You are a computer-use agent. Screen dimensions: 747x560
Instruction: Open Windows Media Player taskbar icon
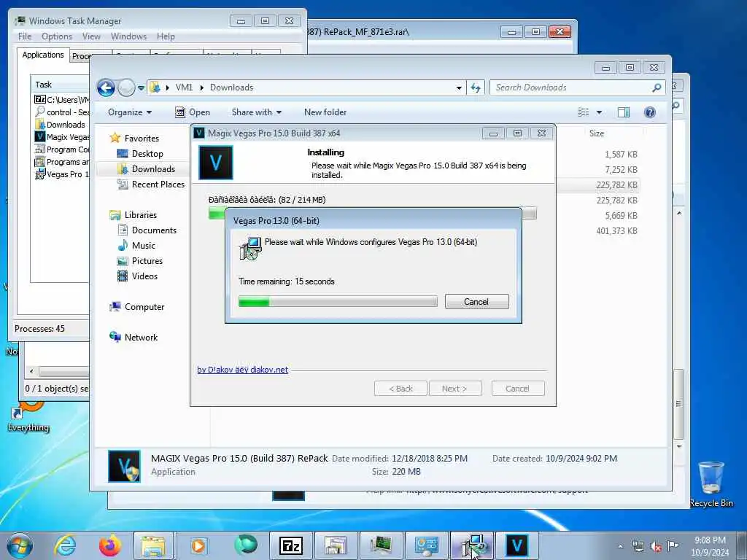pyautogui.click(x=198, y=545)
